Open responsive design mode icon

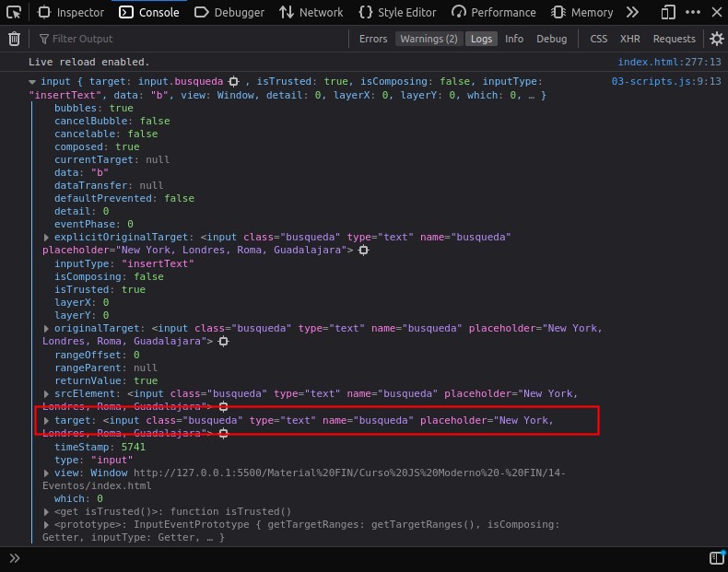pos(668,12)
